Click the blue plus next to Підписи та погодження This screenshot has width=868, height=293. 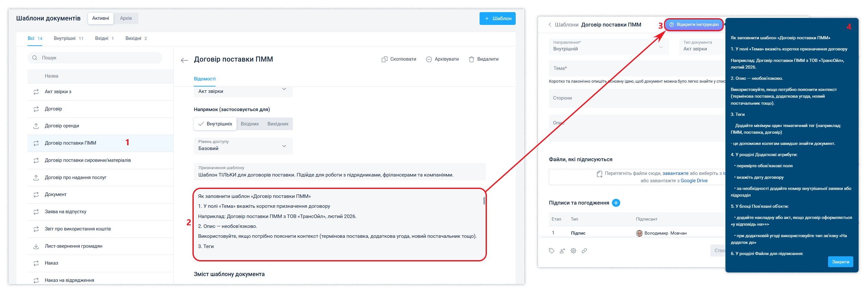pyautogui.click(x=616, y=203)
